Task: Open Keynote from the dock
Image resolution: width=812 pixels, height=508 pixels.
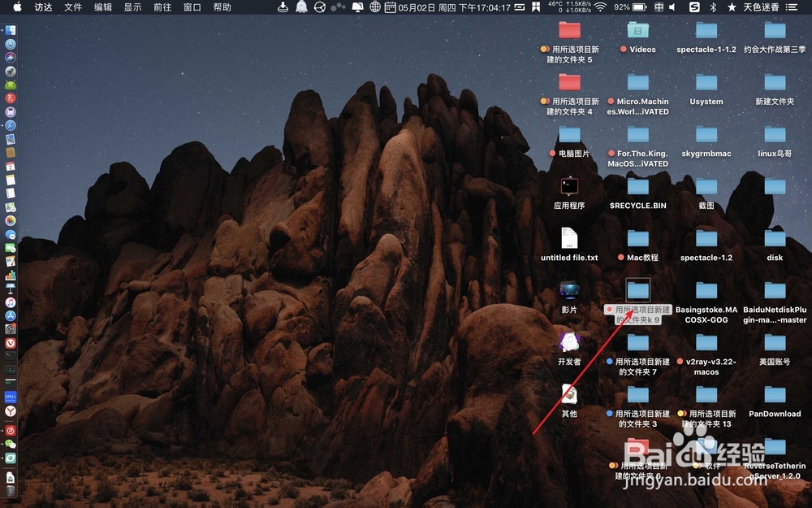Action: 11,289
